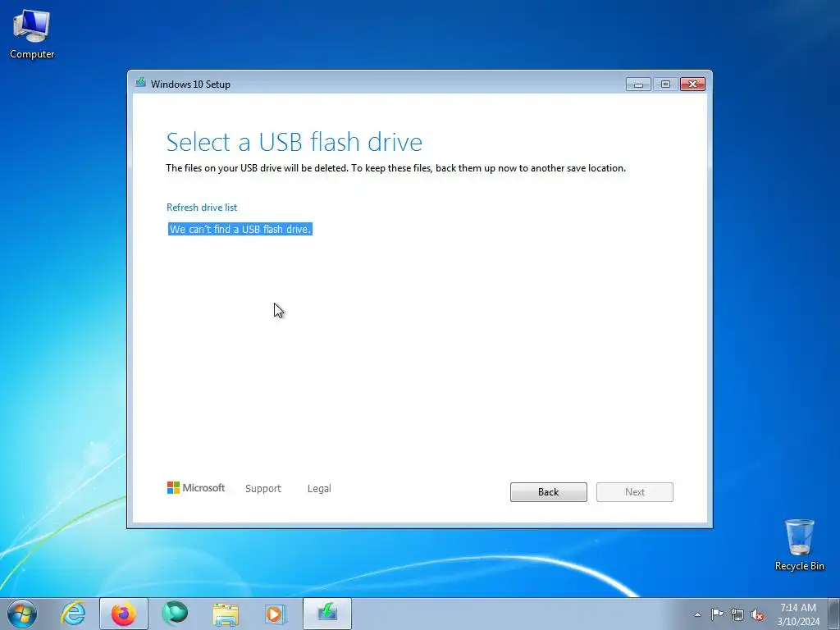Click the Refresh drive list link

pos(202,208)
